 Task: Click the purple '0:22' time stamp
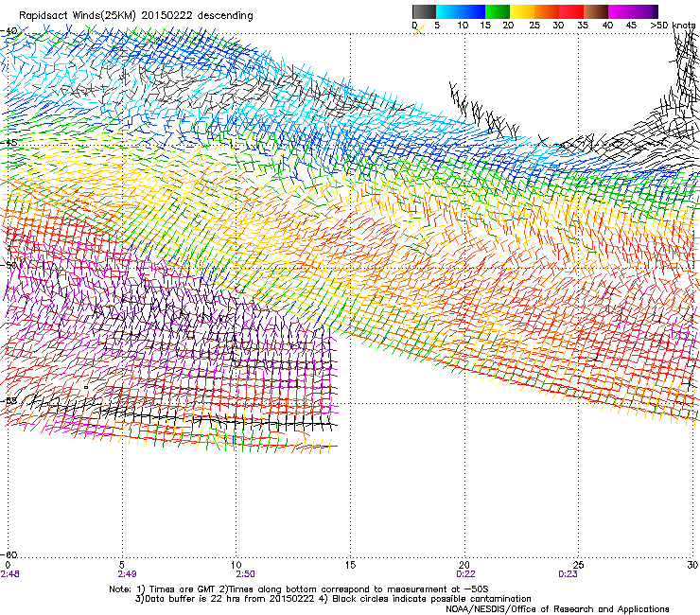tap(465, 574)
